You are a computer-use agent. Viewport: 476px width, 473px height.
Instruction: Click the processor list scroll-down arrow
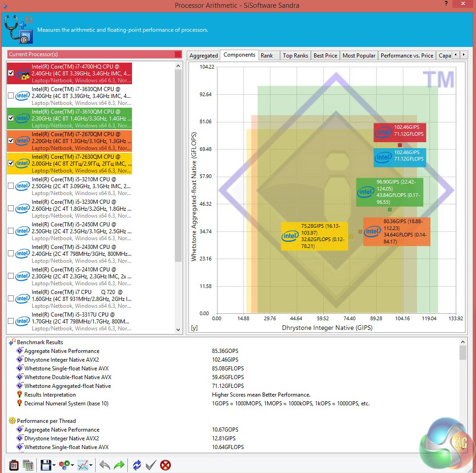178,329
